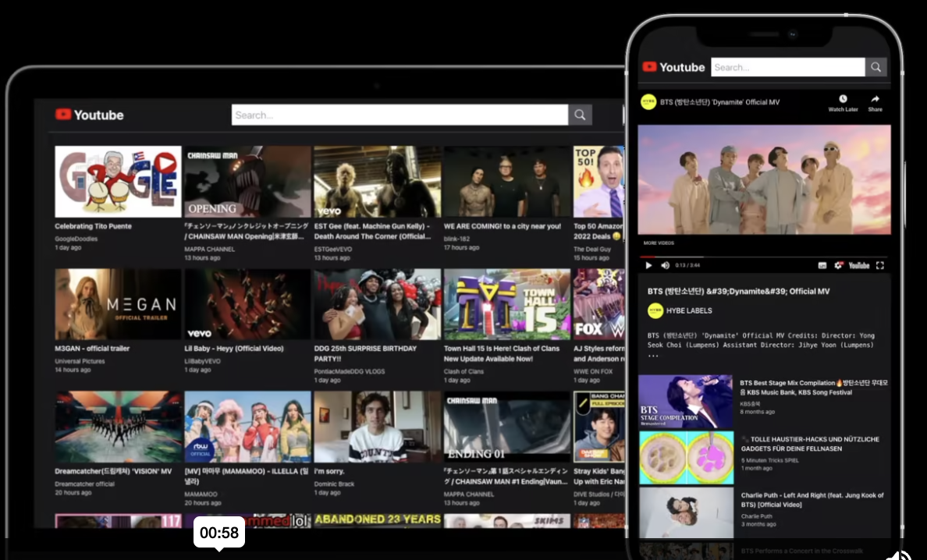Click PontiacMadeDDG VLOGS channel name
Image resolution: width=927 pixels, height=560 pixels.
(x=350, y=371)
